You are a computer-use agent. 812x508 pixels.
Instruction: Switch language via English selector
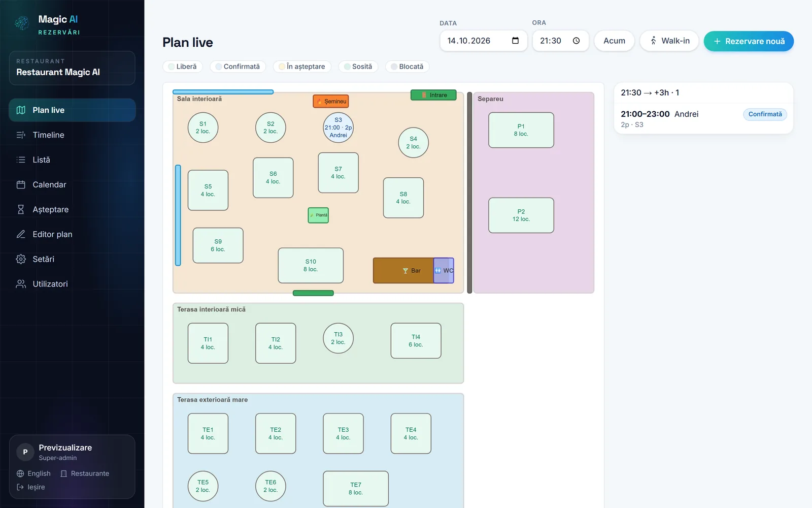(33, 473)
